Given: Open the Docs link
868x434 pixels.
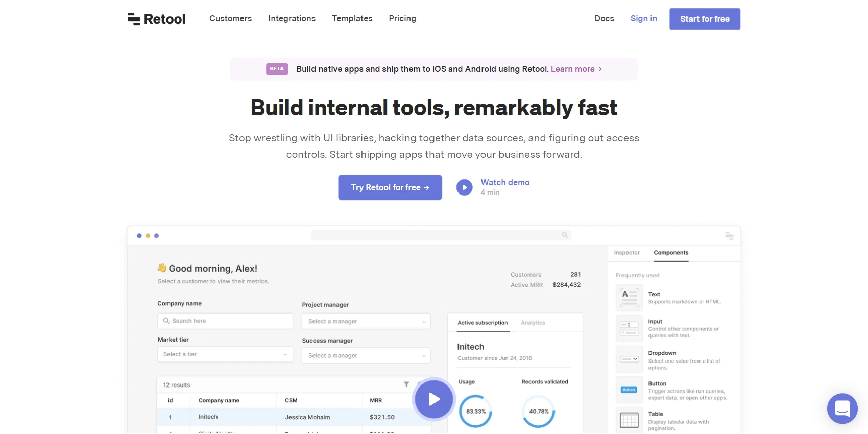Looking at the screenshot, I should point(604,18).
